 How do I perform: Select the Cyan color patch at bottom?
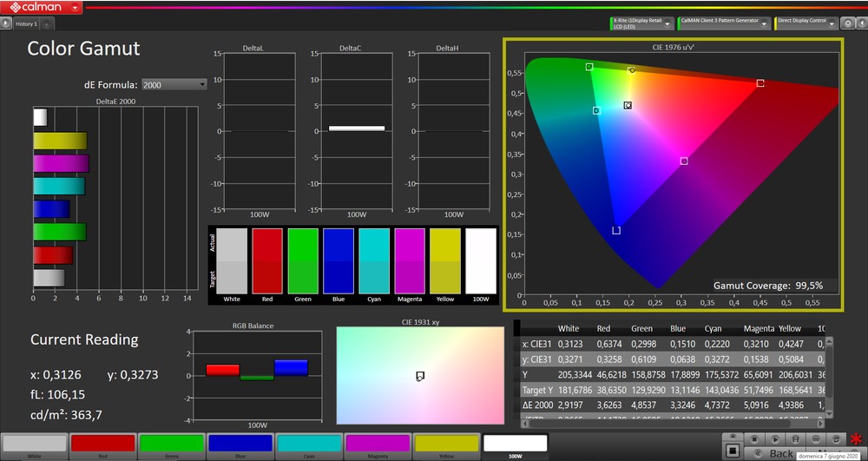pyautogui.click(x=309, y=445)
